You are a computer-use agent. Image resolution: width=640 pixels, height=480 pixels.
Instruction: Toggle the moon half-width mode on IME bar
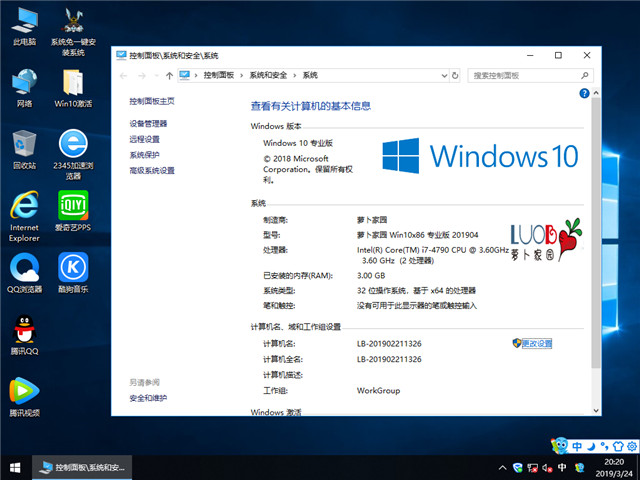(x=591, y=445)
